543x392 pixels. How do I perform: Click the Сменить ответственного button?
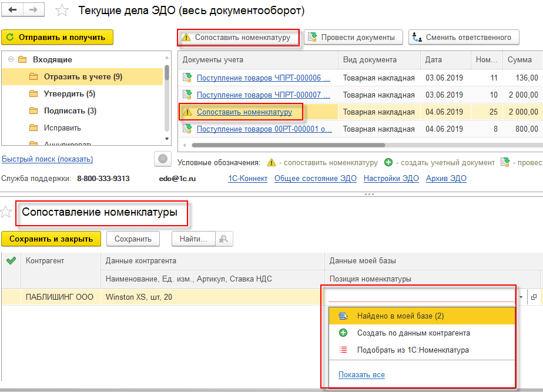pos(464,38)
